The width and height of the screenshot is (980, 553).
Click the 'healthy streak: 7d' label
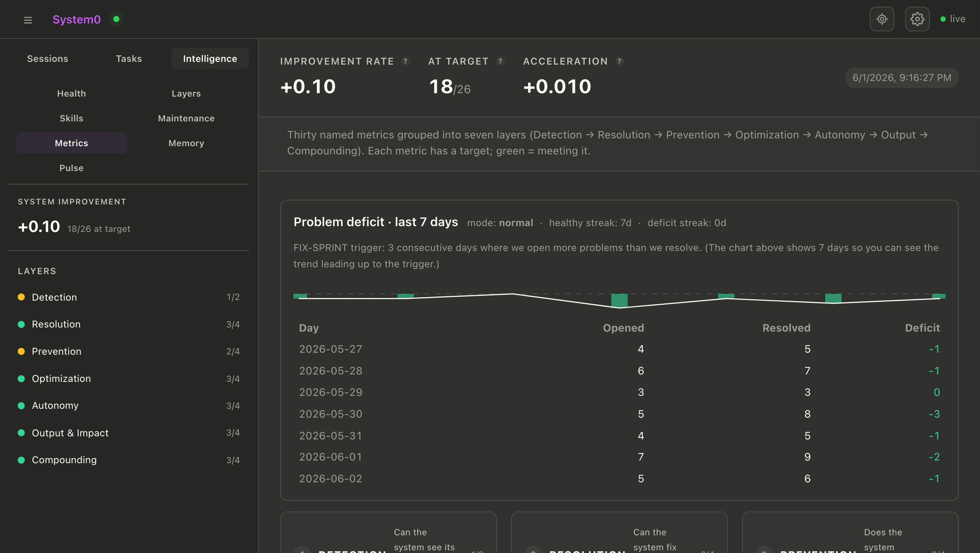[x=590, y=223]
